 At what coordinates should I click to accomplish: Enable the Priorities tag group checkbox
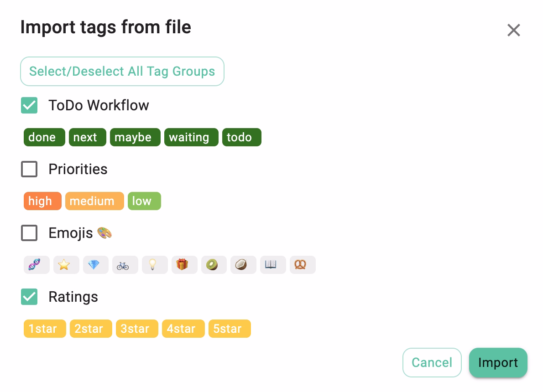coord(29,169)
